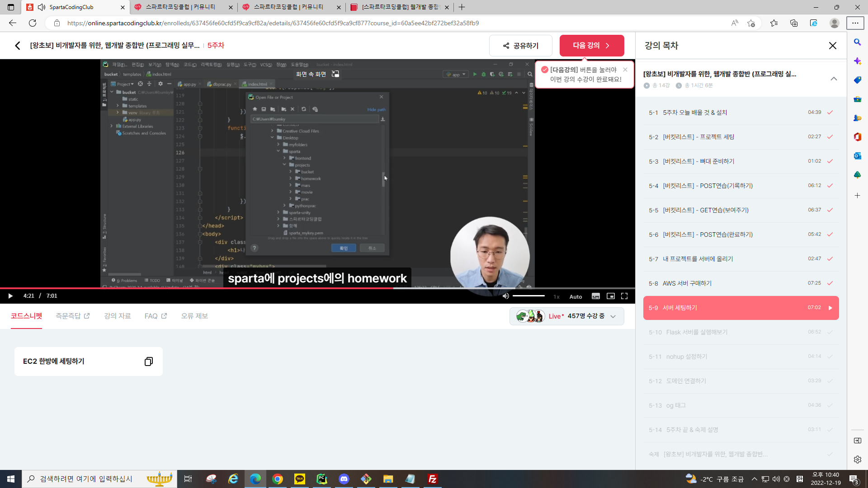Add page to favorites star icon
This screenshot has width=868, height=488.
pos(751,23)
